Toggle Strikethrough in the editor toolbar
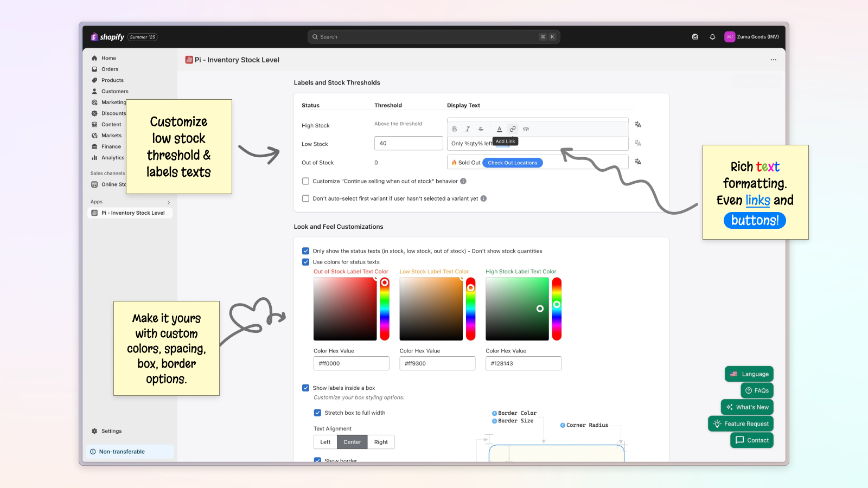This screenshot has width=868, height=488. click(481, 129)
